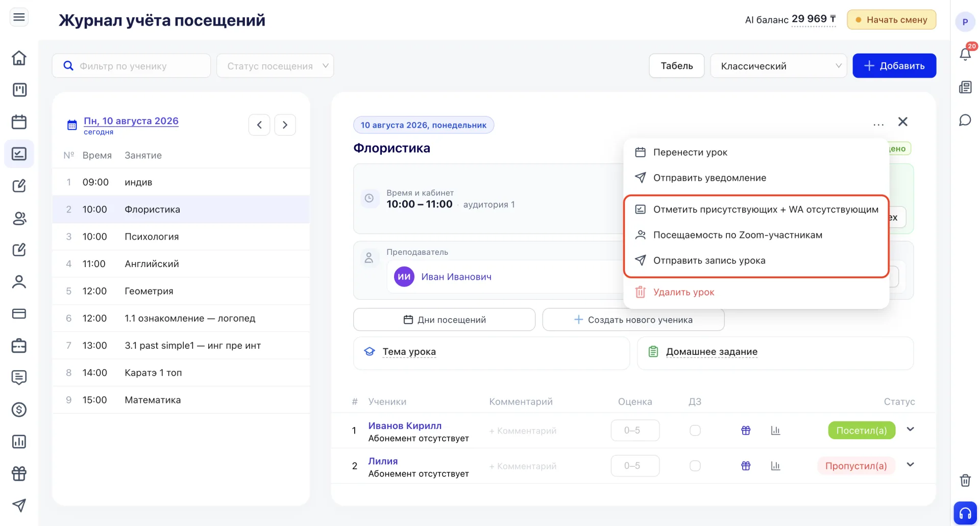Choose Удалить урок from the menu

[x=756, y=292]
